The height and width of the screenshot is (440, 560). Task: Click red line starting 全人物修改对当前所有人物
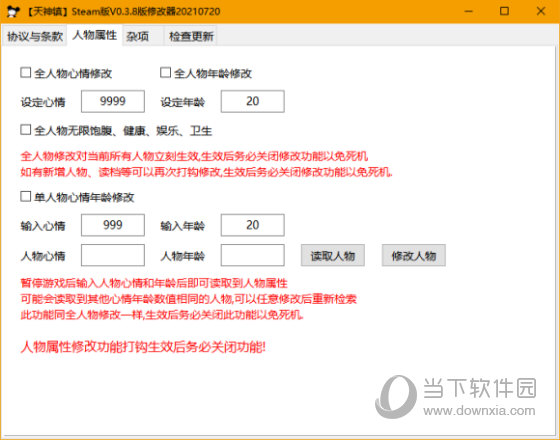pos(194,156)
